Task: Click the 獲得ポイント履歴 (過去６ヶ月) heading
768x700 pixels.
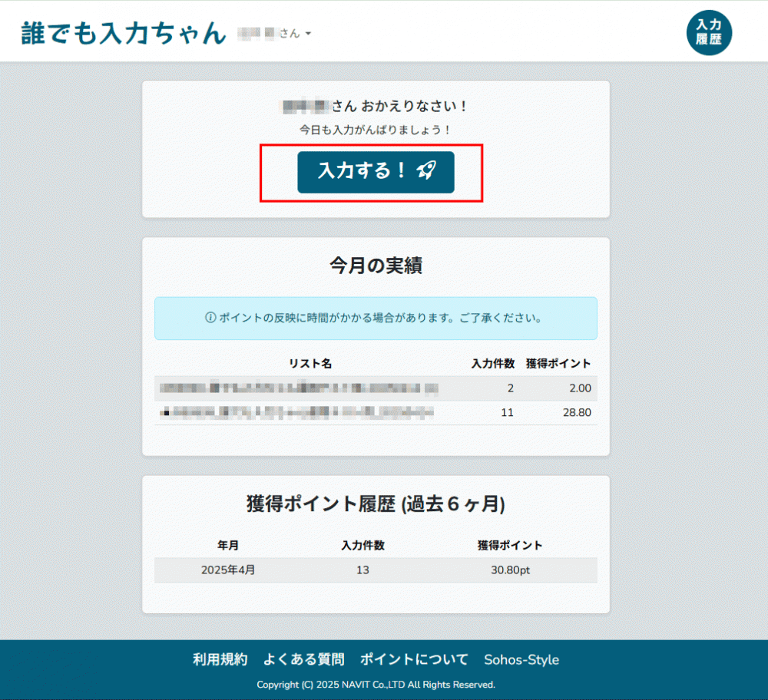Action: tap(376, 504)
